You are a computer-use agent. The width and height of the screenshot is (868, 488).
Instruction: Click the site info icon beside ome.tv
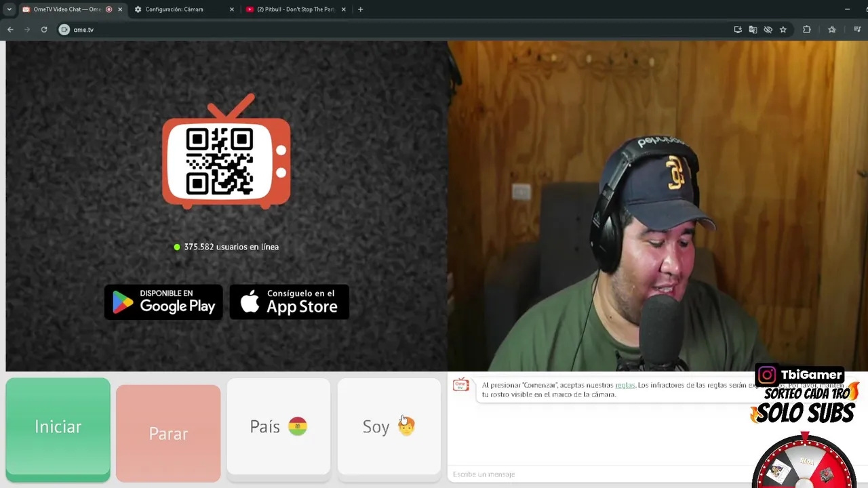[x=64, y=30]
